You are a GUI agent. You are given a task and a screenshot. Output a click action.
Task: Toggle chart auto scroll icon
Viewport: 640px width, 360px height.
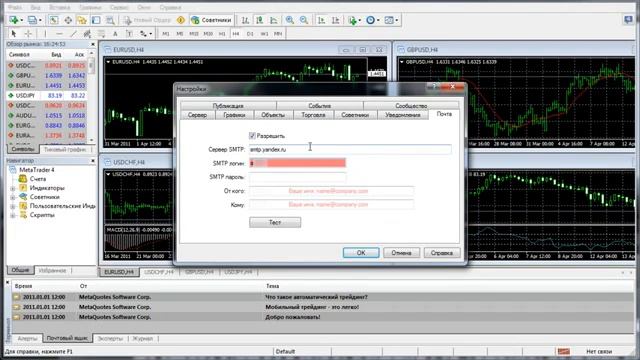322,20
